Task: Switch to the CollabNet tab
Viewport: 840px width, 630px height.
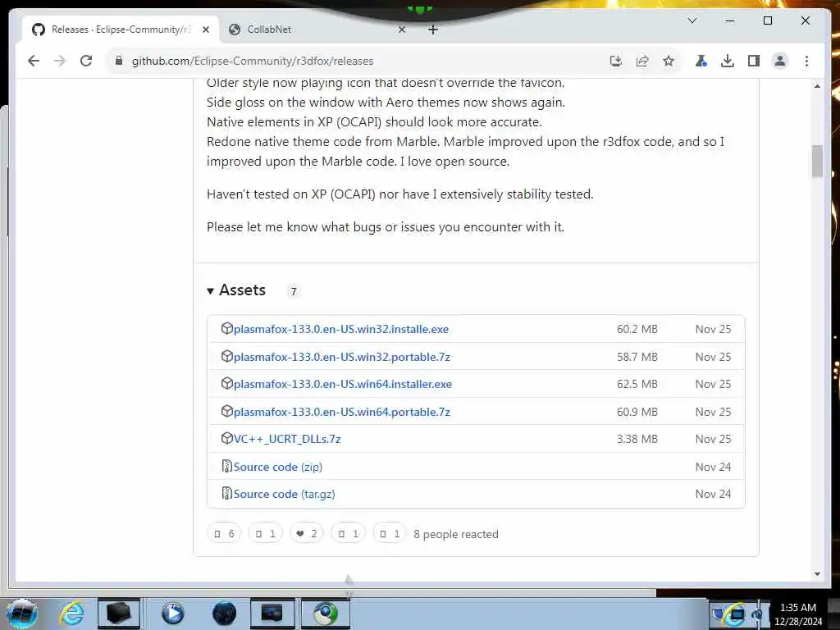Action: click(317, 30)
